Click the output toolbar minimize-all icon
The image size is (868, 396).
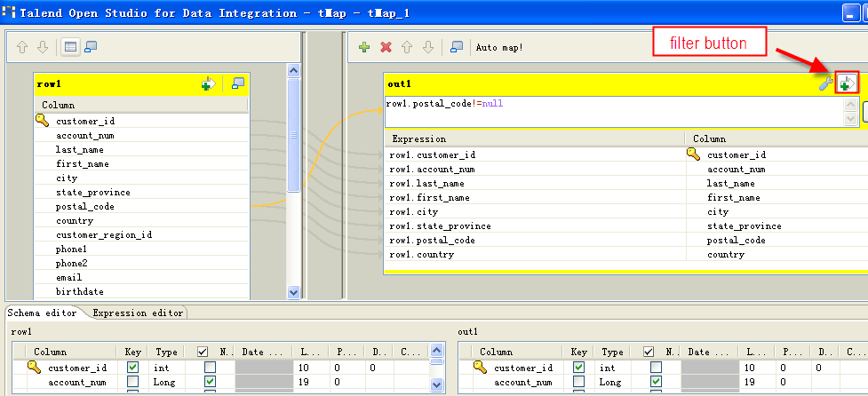click(x=456, y=47)
